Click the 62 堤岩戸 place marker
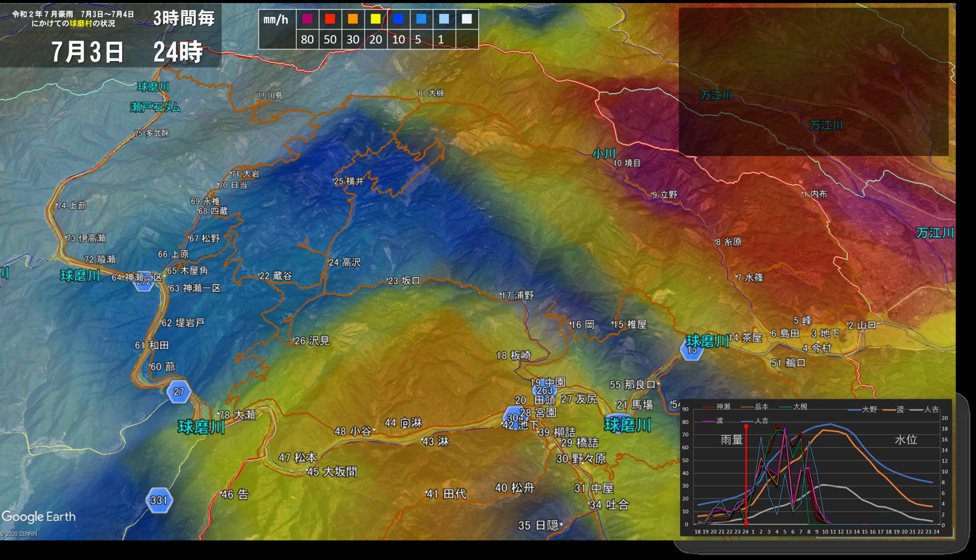Screen dimensions: 976x560 (183, 323)
